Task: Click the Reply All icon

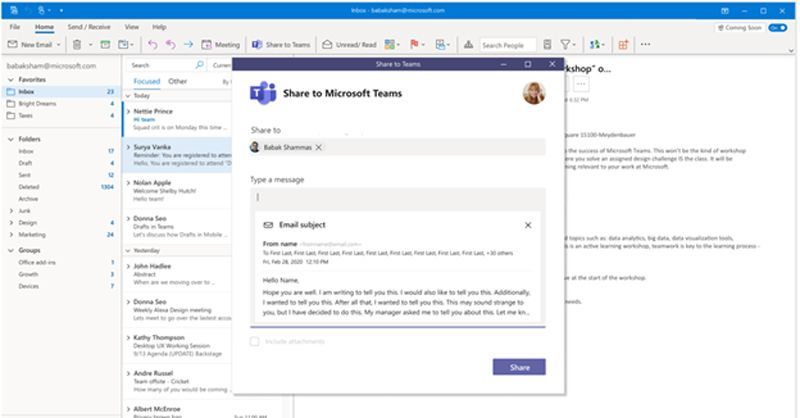Action: coord(170,45)
